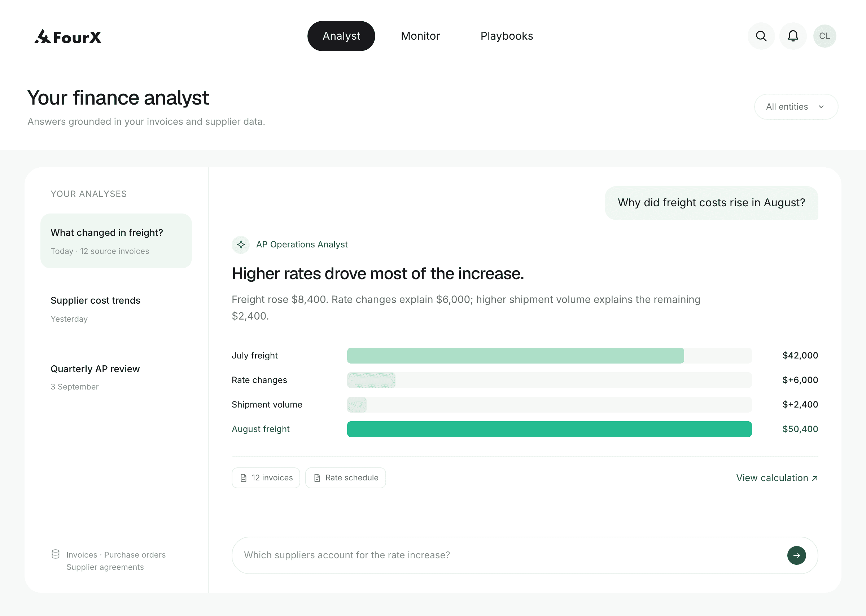Screen dimensions: 866x616
Task: Switch to the Analyst tab
Action: coord(341,36)
